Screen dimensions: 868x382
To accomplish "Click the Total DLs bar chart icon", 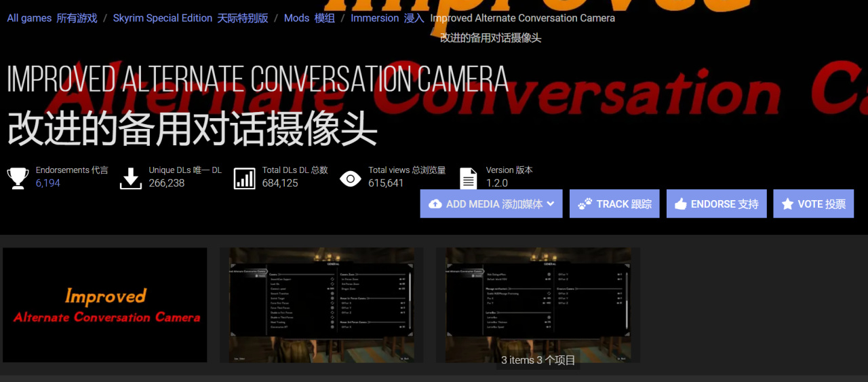I will (244, 178).
